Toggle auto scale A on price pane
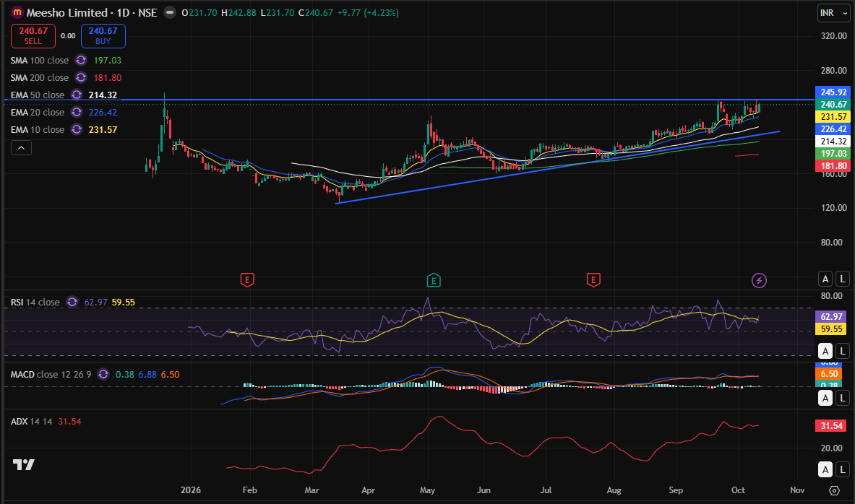 point(825,279)
